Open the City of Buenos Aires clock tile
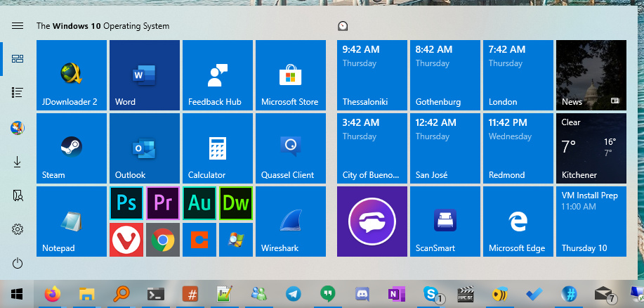Image resolution: width=644 pixels, height=308 pixels. pos(372,148)
